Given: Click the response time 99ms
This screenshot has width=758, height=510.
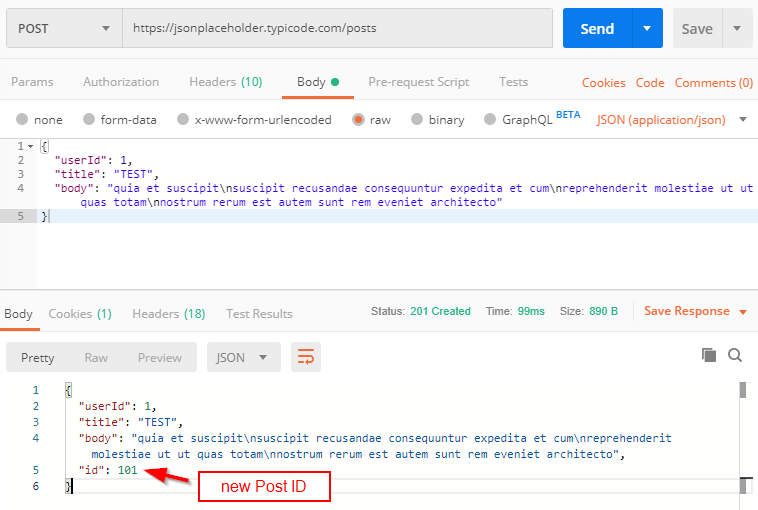Looking at the screenshot, I should pos(531,311).
